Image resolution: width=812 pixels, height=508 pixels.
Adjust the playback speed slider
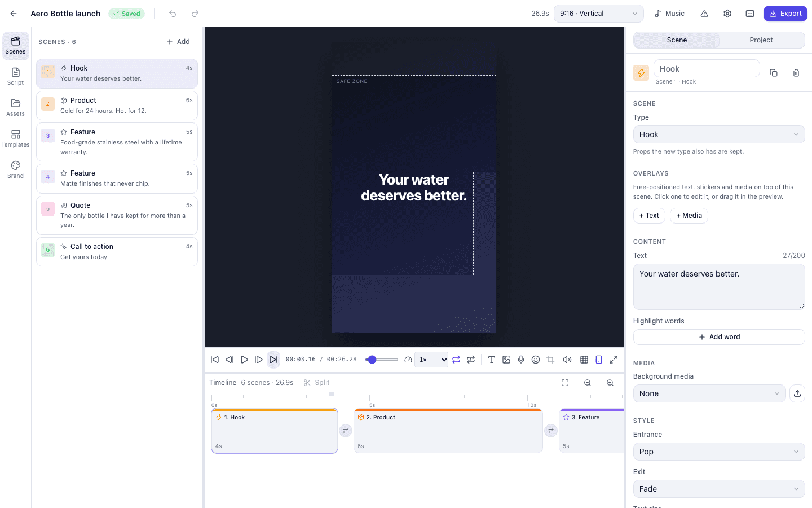382,360
